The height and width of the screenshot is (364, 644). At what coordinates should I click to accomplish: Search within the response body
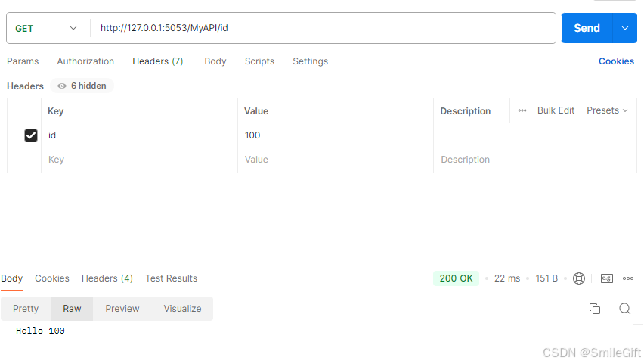(x=624, y=309)
